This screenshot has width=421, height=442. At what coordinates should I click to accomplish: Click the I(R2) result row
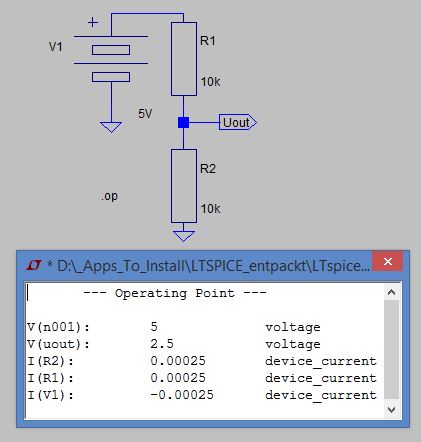202,361
